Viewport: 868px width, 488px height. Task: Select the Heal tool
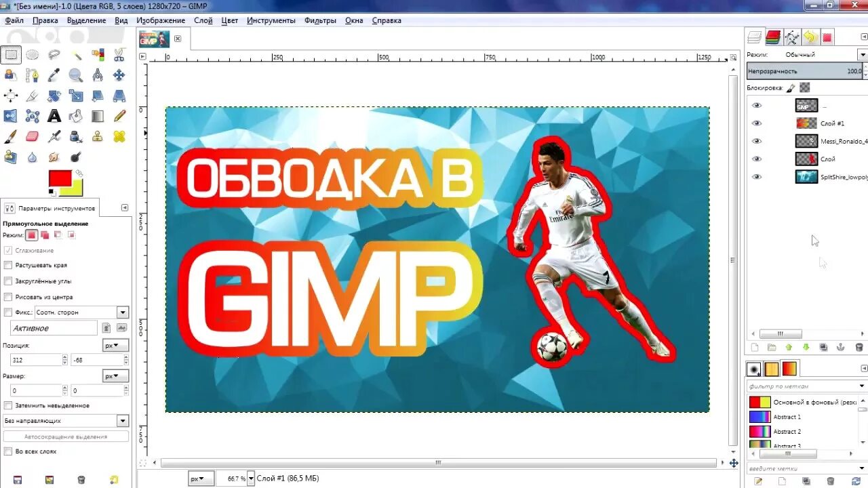[119, 136]
